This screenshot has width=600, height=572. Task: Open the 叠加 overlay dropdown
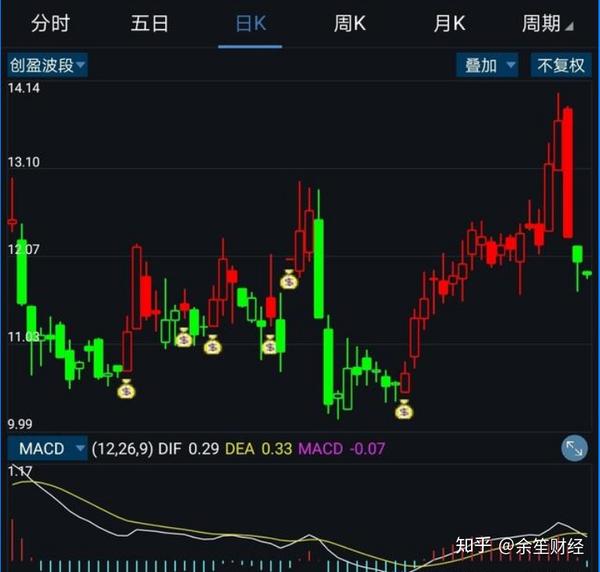click(x=487, y=65)
